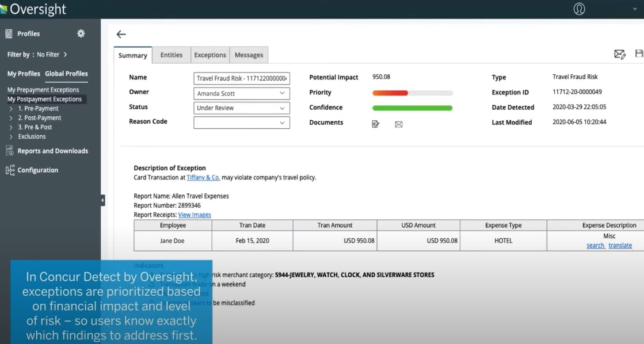This screenshot has height=344, width=644.
Task: Select the Global Profiles tab
Action: tap(67, 74)
